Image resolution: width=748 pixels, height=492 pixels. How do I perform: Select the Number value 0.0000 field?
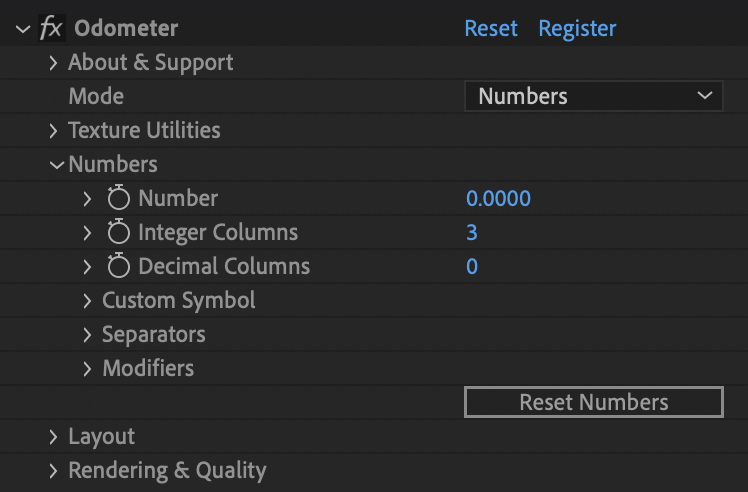click(498, 198)
